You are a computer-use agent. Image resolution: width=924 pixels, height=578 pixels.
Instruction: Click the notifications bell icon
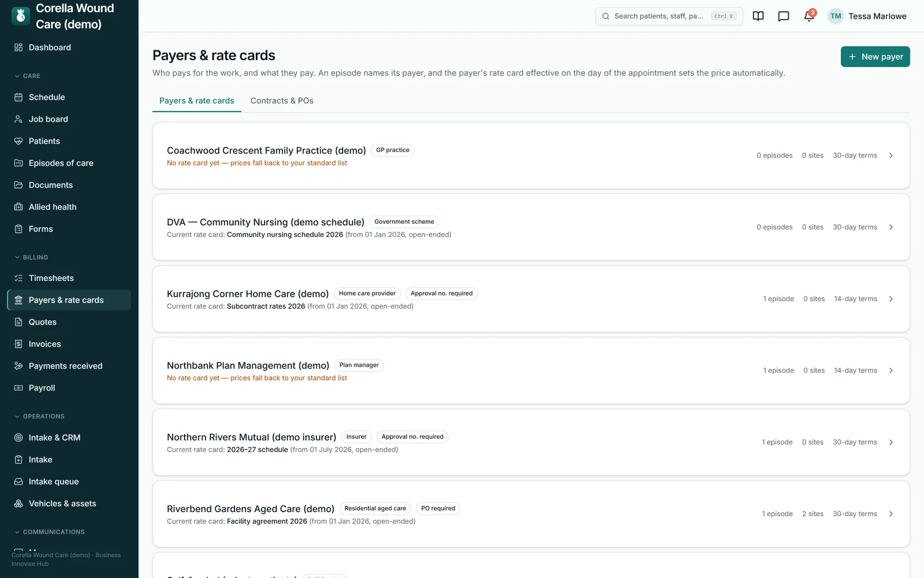808,16
